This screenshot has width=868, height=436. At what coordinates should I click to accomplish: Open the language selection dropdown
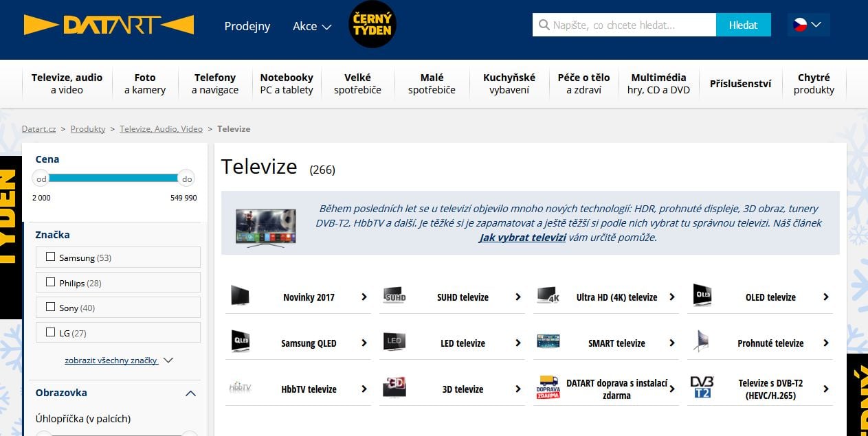coord(808,23)
